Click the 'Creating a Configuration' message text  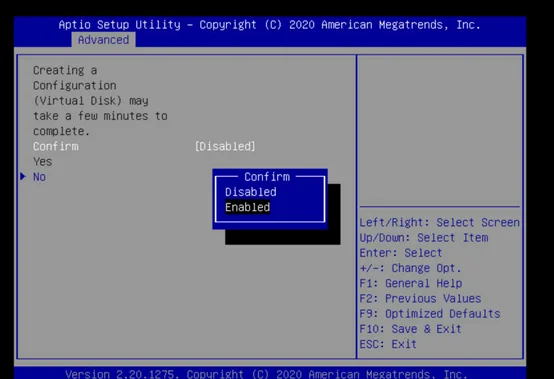coord(100,101)
